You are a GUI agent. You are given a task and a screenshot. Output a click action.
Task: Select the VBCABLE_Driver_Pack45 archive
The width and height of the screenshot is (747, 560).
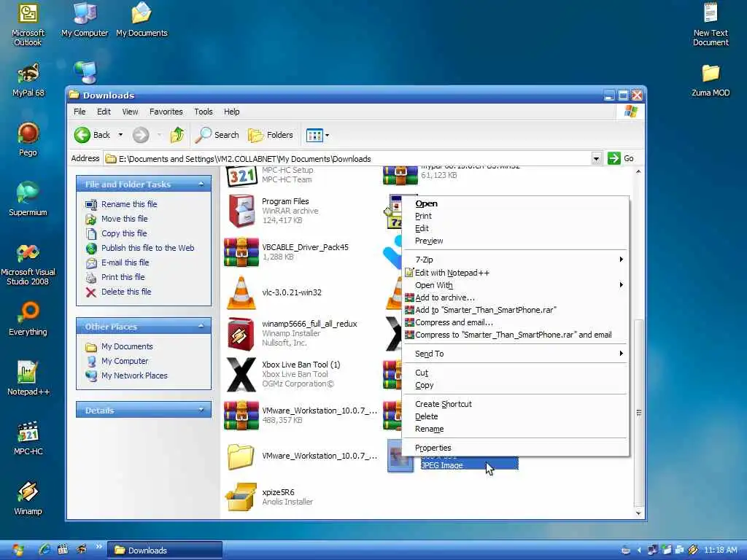coord(287,252)
